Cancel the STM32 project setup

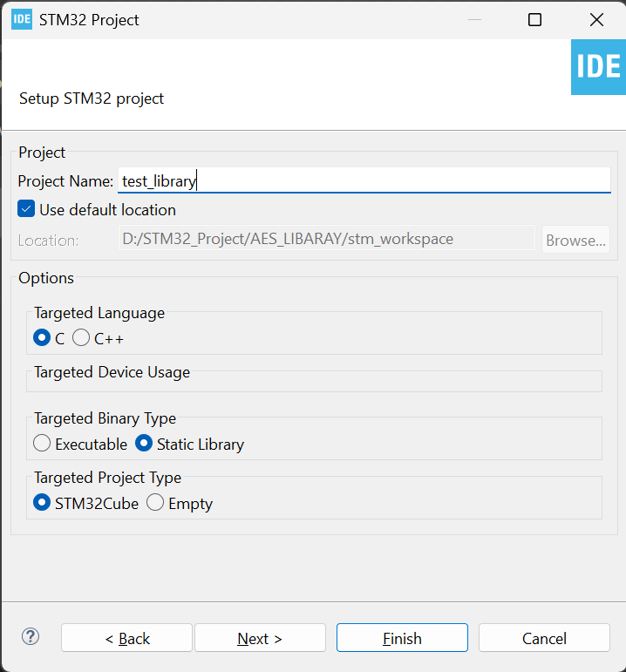pos(544,638)
